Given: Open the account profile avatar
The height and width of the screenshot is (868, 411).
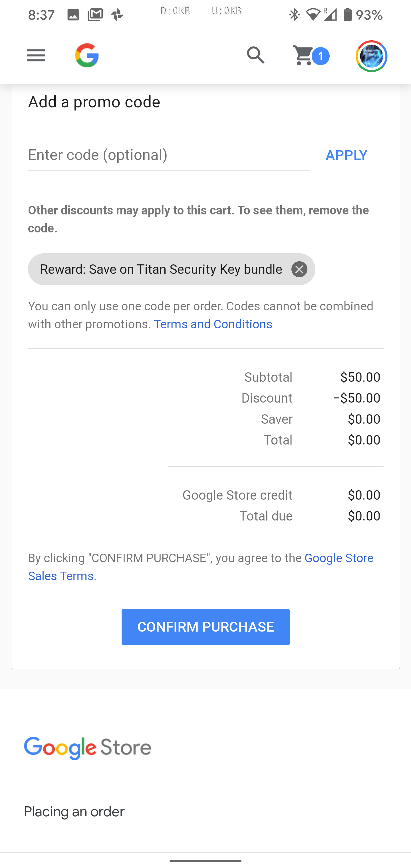Looking at the screenshot, I should 371,56.
